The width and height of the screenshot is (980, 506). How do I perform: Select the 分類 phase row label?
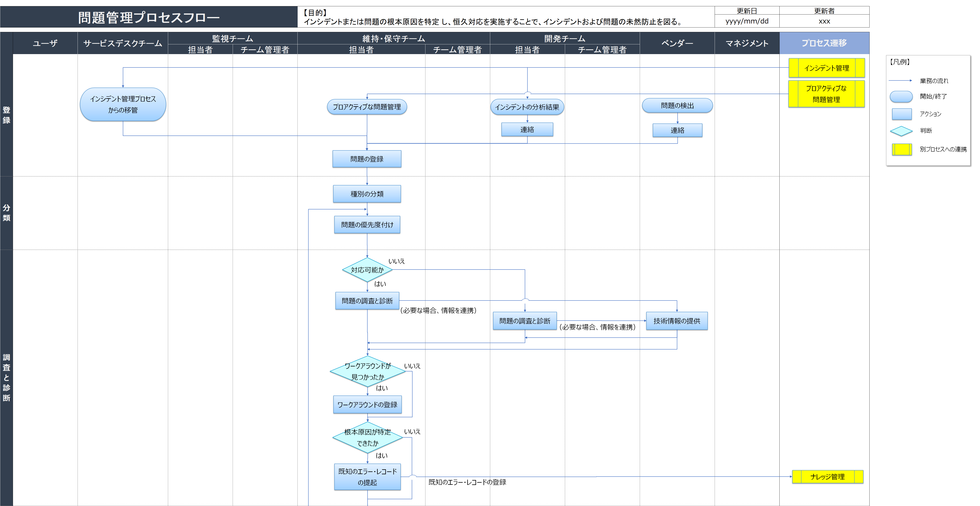(6, 213)
